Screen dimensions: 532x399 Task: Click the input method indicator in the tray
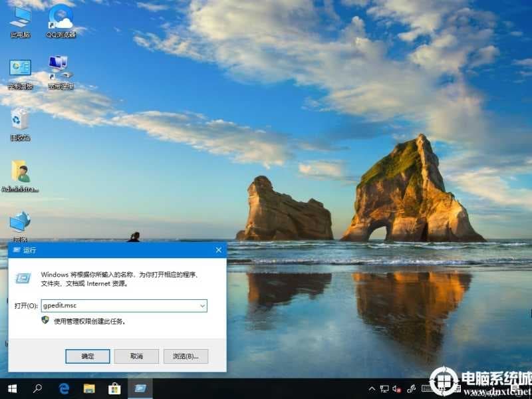coord(426,389)
